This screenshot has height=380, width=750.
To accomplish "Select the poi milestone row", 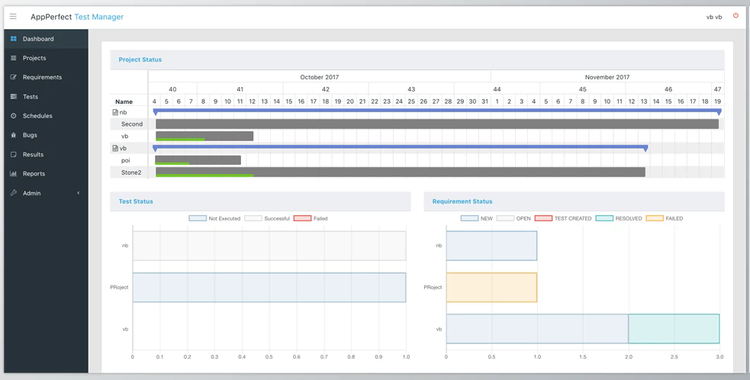I will (125, 160).
